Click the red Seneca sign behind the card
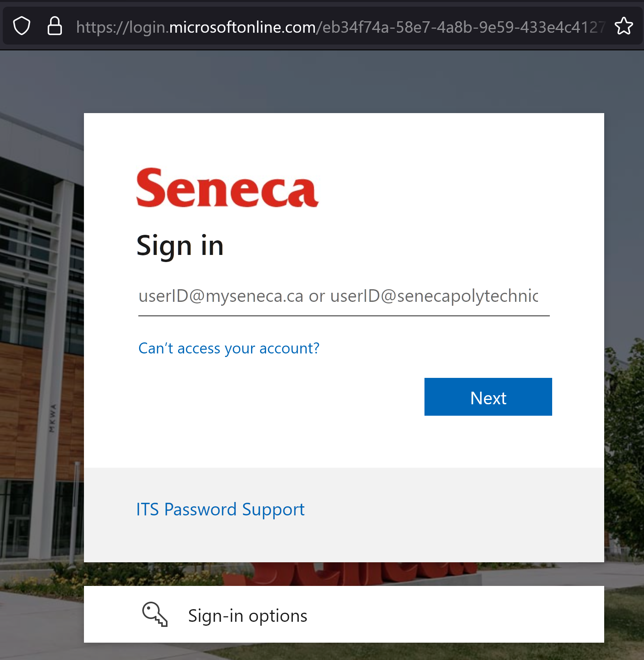The image size is (644, 660). 355,574
